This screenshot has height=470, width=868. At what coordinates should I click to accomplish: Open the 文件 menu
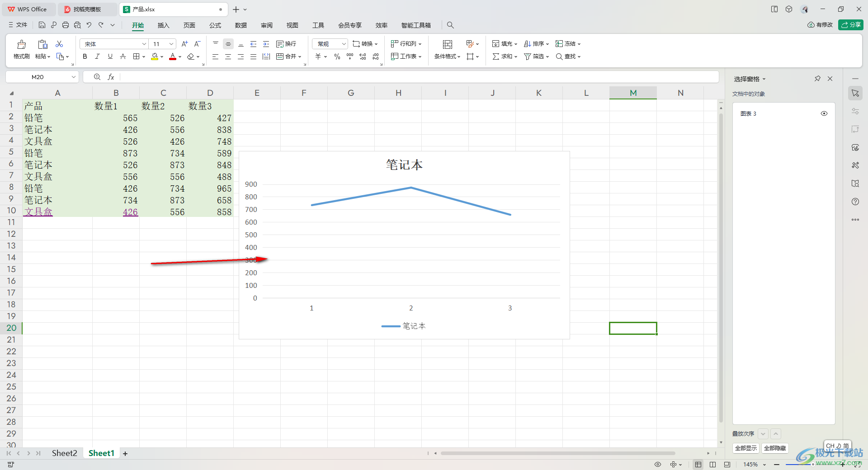(18, 25)
